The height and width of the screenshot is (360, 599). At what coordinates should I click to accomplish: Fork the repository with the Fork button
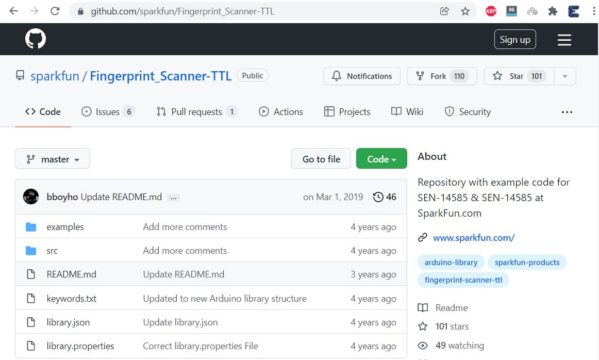[442, 76]
